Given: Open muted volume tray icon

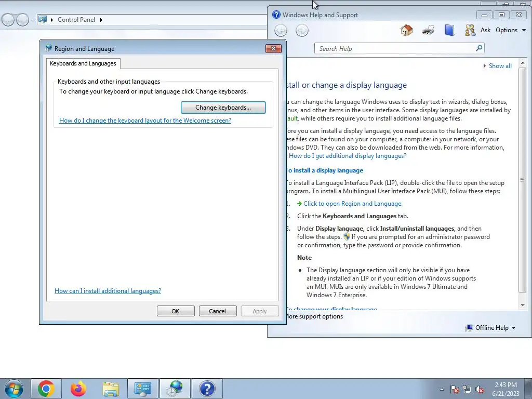Looking at the screenshot, I should [x=480, y=389].
